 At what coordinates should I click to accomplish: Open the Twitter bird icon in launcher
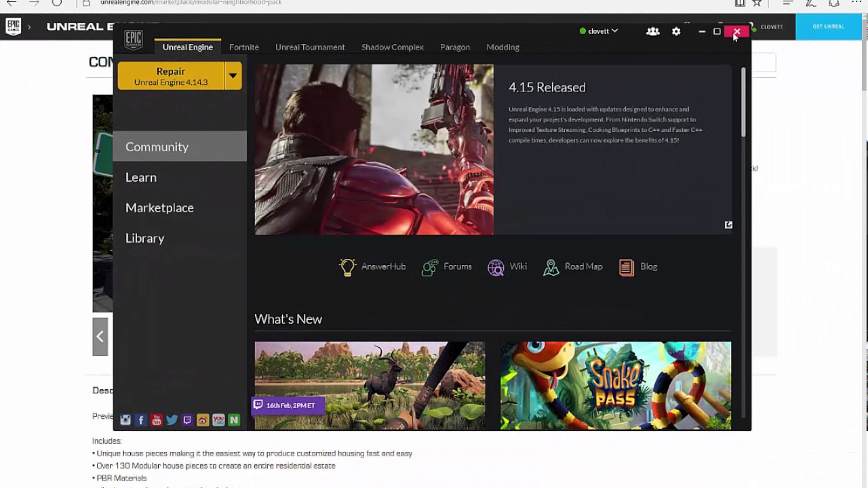172,420
